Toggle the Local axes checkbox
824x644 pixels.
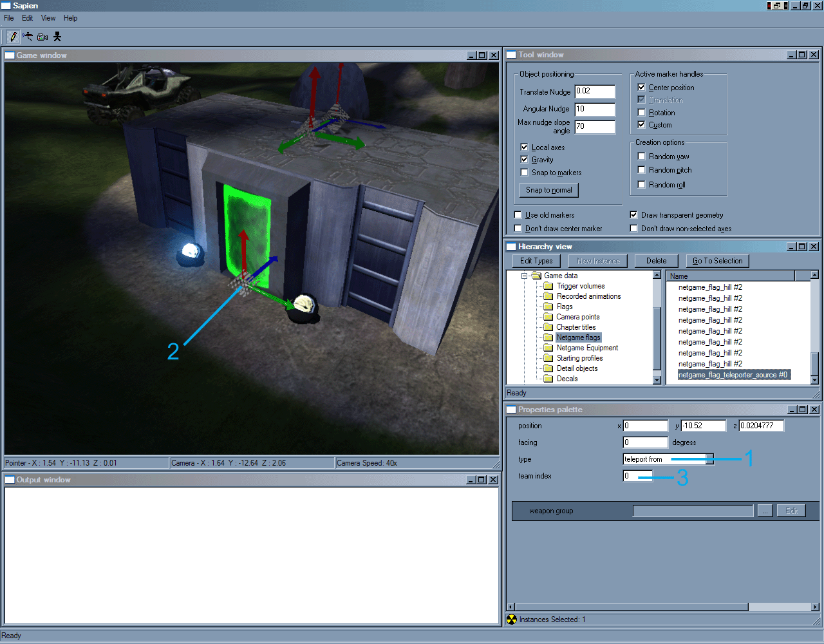524,147
